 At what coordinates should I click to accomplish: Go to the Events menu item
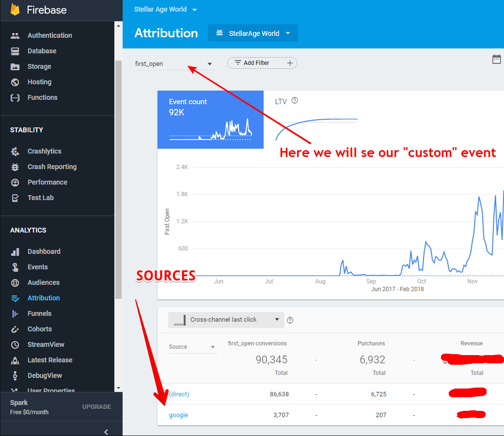pyautogui.click(x=38, y=267)
